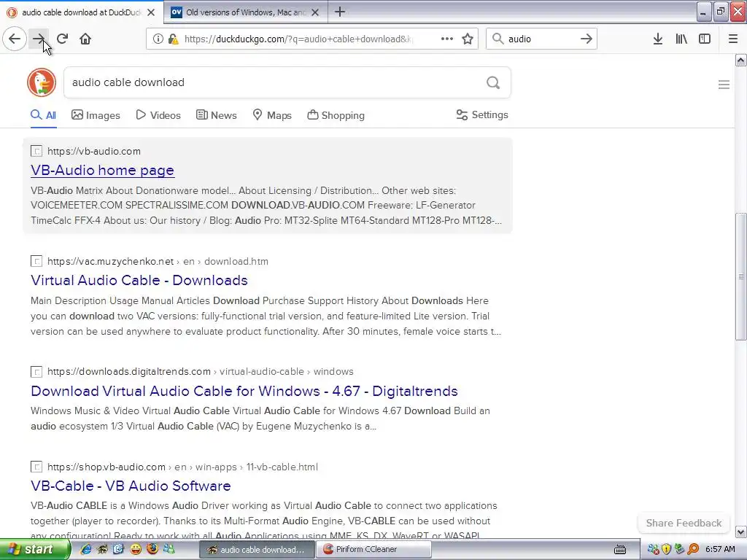Image resolution: width=747 pixels, height=560 pixels.
Task: Click smiley face quick launch icon
Action: pos(136,549)
